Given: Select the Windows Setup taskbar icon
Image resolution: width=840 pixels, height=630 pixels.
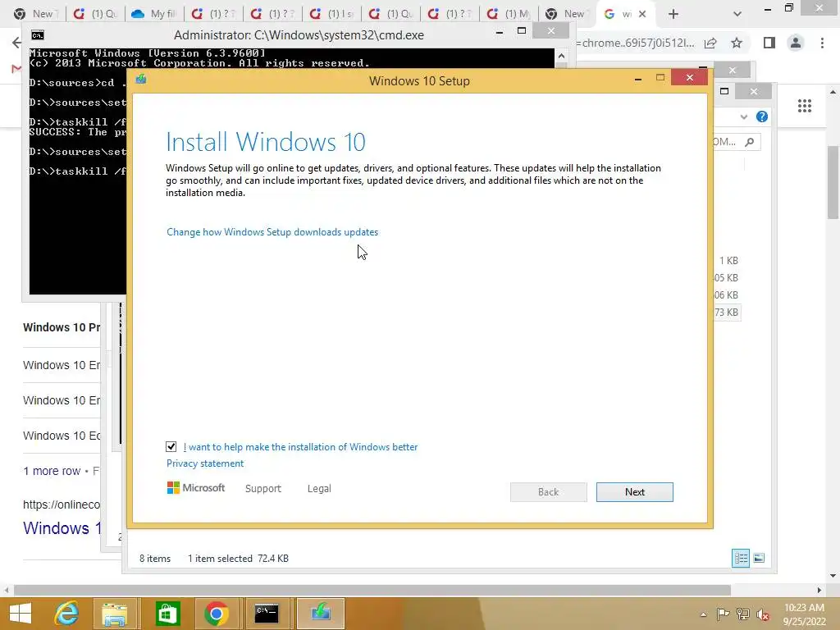Looking at the screenshot, I should [321, 614].
